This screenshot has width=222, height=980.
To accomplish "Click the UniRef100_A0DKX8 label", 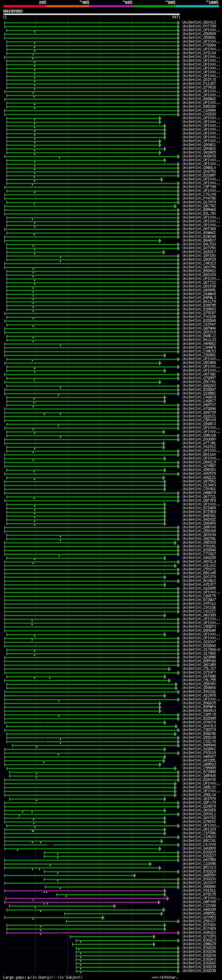I will pos(199,156).
